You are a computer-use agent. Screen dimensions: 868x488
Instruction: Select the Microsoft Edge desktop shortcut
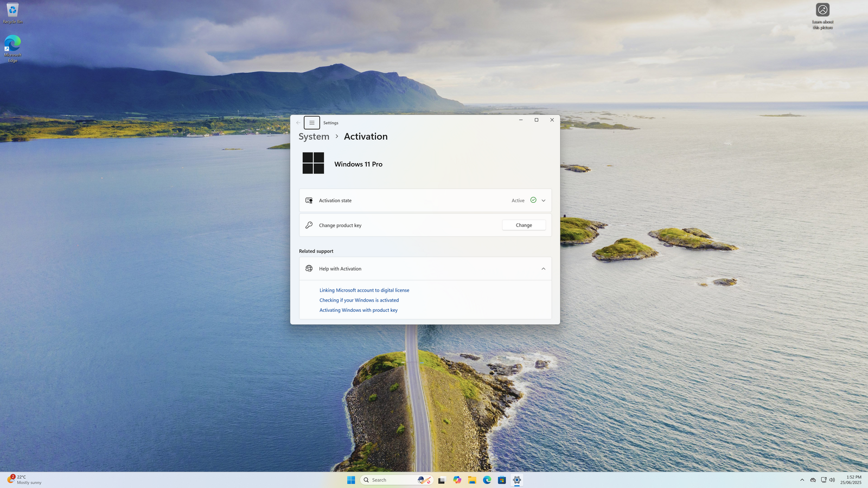(12, 49)
